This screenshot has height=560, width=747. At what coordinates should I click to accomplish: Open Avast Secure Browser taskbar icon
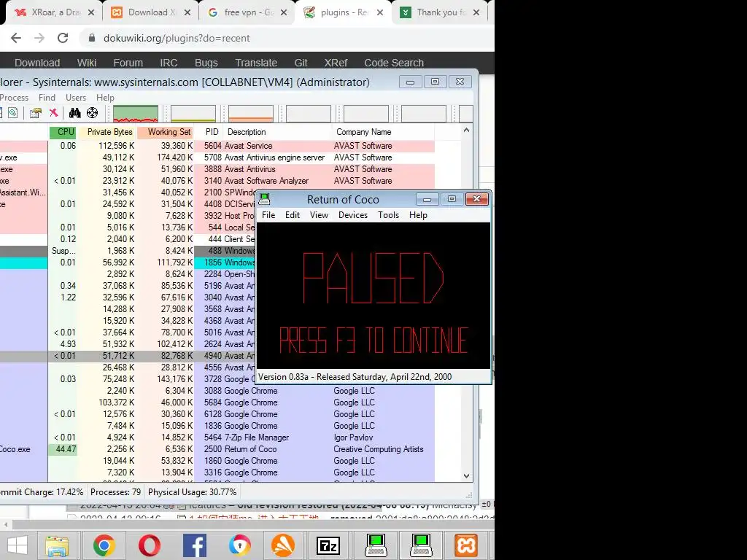coord(239,545)
